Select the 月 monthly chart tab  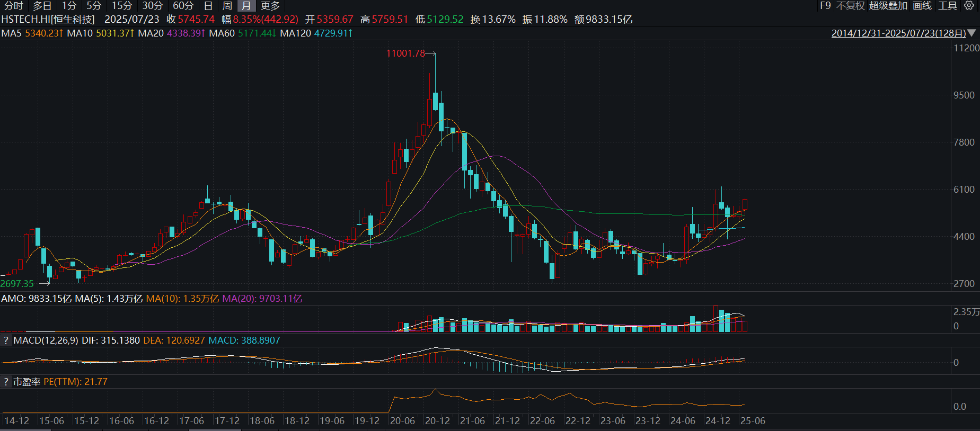pos(246,6)
